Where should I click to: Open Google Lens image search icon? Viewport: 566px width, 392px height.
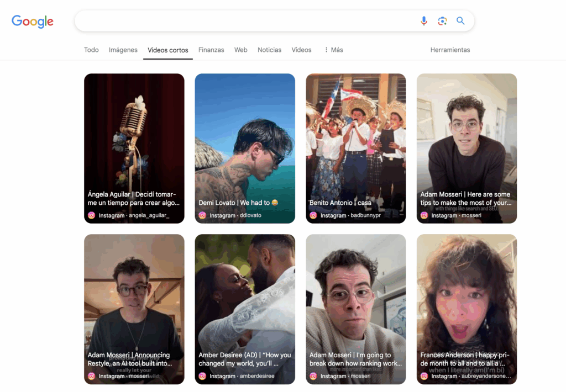(442, 21)
